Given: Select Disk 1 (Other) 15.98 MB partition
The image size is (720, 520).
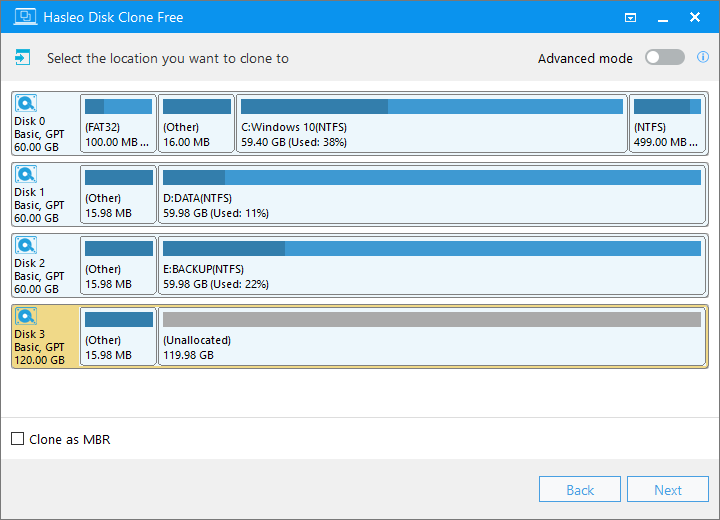Looking at the screenshot, I should (x=118, y=194).
